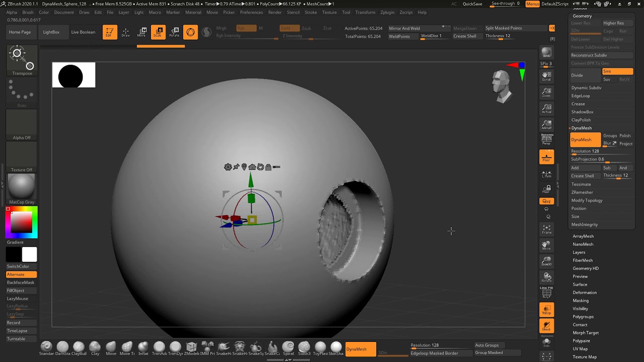Set canvas to Actual size
Viewport: 644px width, 362px height.
click(x=546, y=109)
